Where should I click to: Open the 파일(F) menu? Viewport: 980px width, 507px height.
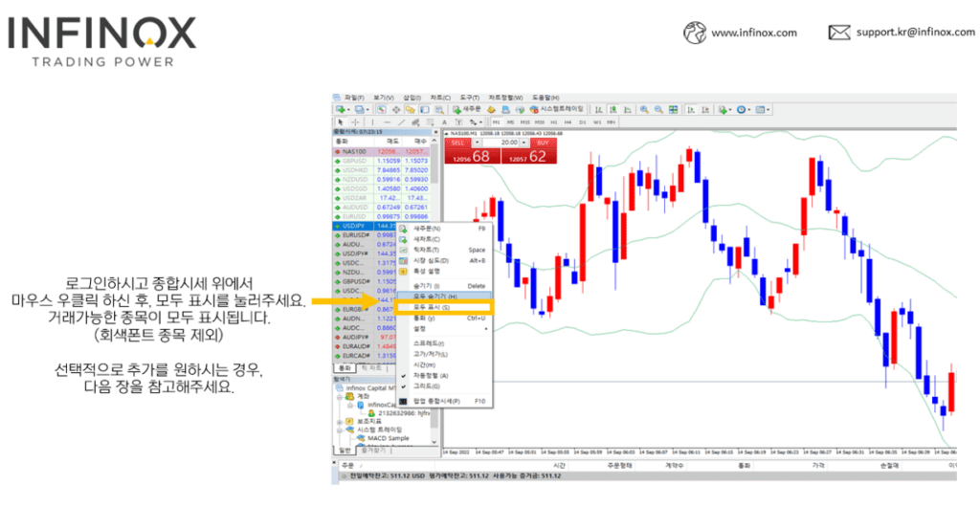click(x=354, y=98)
